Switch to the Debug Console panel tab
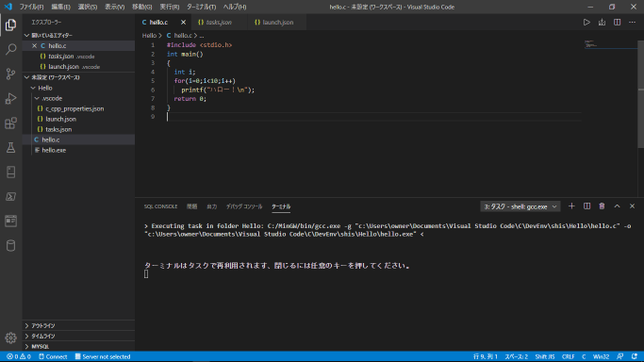Image resolution: width=644 pixels, height=362 pixels. pyautogui.click(x=244, y=206)
